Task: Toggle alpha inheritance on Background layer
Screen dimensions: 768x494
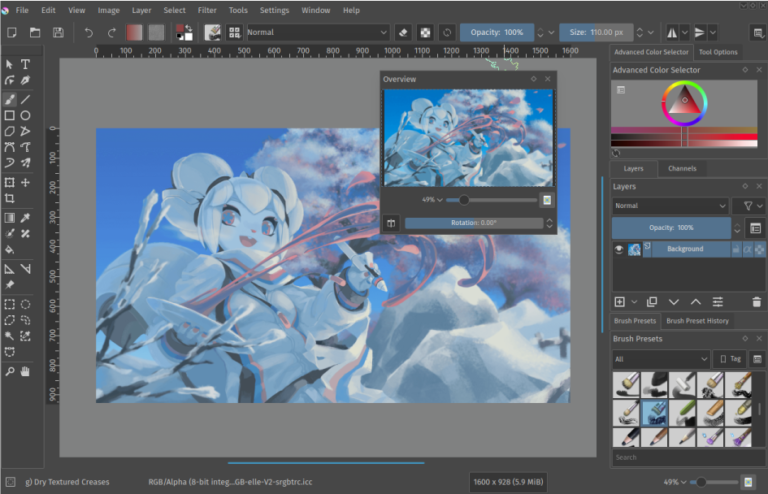Action: tap(747, 249)
